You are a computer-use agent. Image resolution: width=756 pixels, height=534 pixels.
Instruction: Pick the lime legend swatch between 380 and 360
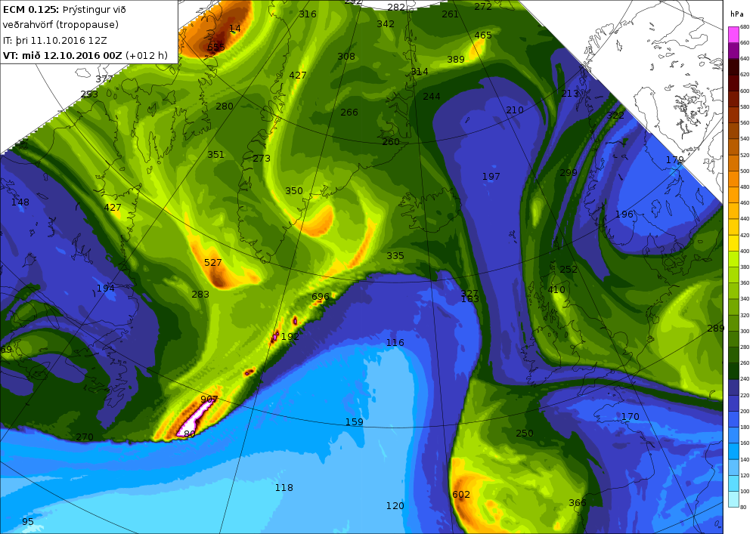pos(733,275)
